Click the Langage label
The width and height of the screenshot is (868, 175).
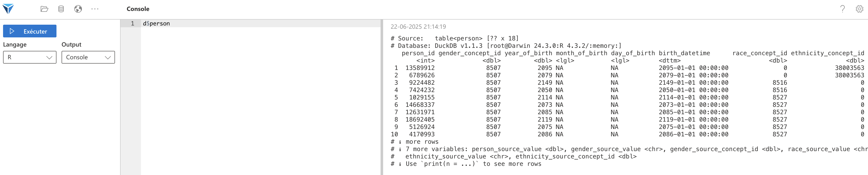tap(15, 45)
